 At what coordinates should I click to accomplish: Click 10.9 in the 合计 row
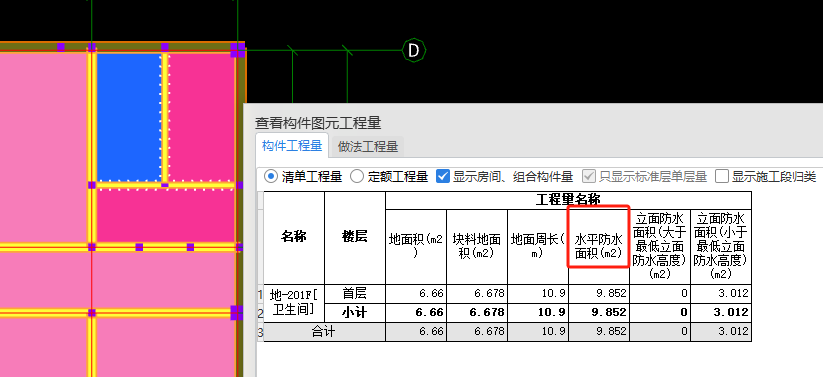coord(537,332)
